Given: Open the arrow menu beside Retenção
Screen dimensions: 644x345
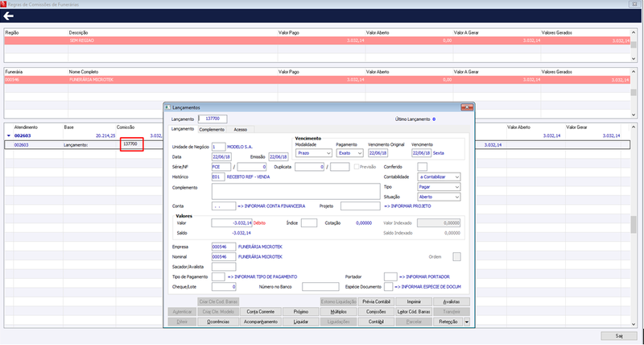Looking at the screenshot, I should tap(466, 322).
